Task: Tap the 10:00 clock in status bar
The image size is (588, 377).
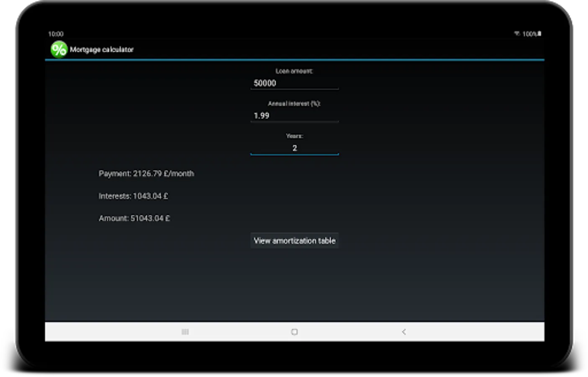Action: tap(56, 34)
